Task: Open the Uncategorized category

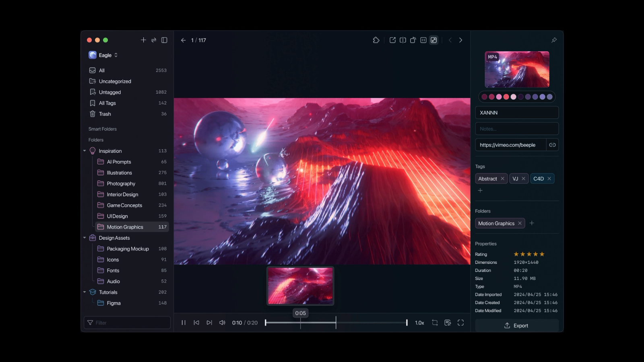Action: (x=128, y=81)
